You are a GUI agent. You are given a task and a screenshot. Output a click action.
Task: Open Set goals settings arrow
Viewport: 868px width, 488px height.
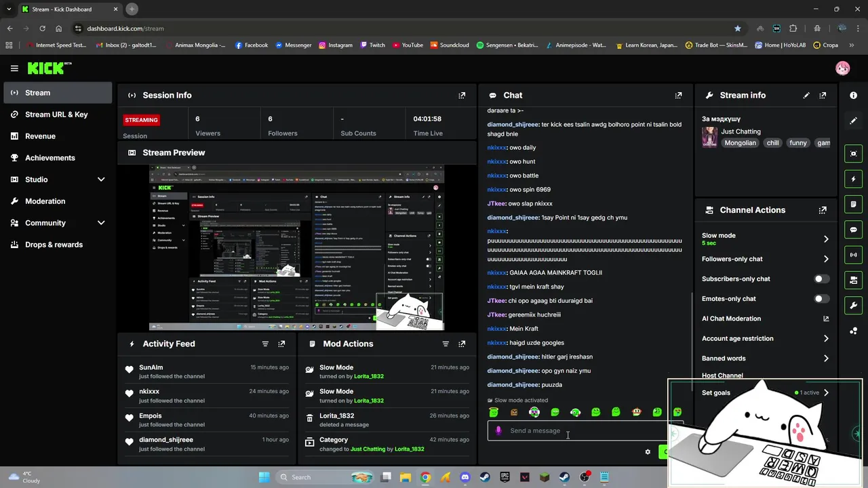(x=825, y=392)
